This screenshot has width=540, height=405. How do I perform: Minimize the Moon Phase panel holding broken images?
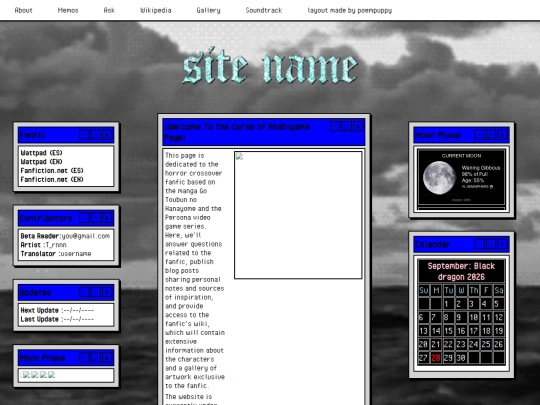tap(84, 358)
